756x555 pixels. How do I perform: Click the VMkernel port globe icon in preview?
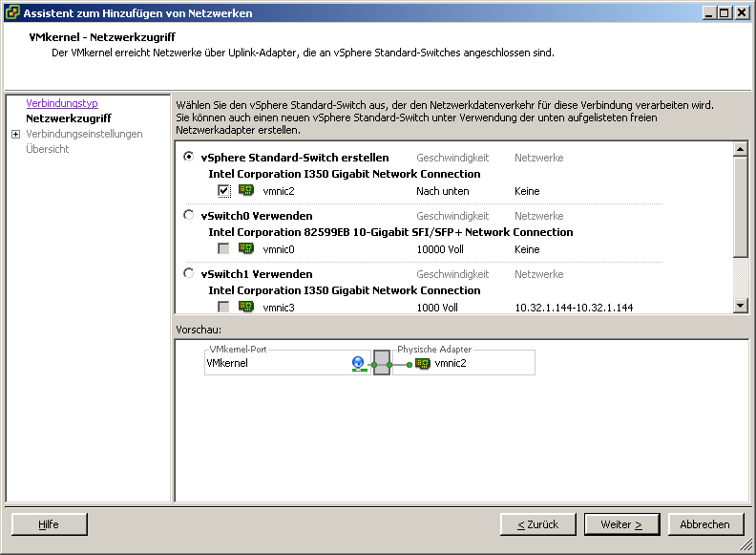point(358,363)
